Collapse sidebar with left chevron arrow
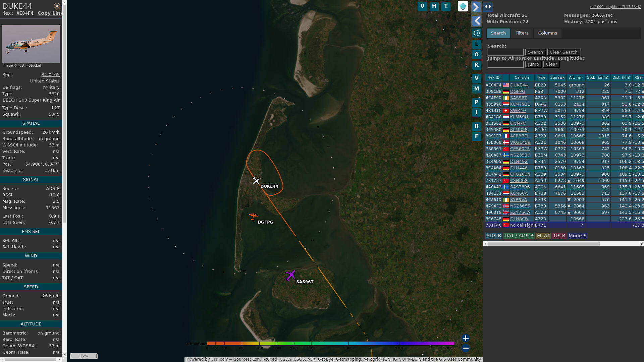The height and width of the screenshot is (362, 644). [477, 21]
